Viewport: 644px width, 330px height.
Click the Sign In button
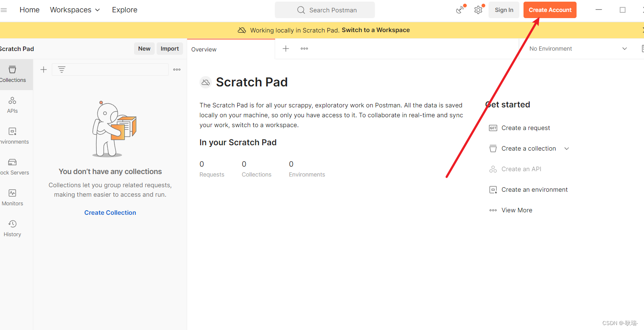tap(504, 10)
